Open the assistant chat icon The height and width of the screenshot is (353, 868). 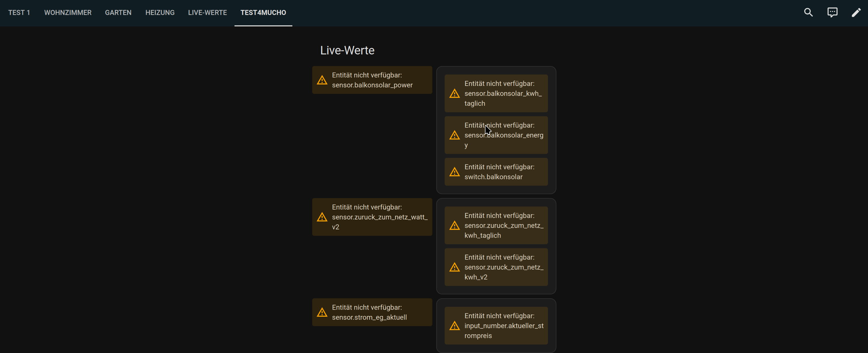pyautogui.click(x=832, y=12)
